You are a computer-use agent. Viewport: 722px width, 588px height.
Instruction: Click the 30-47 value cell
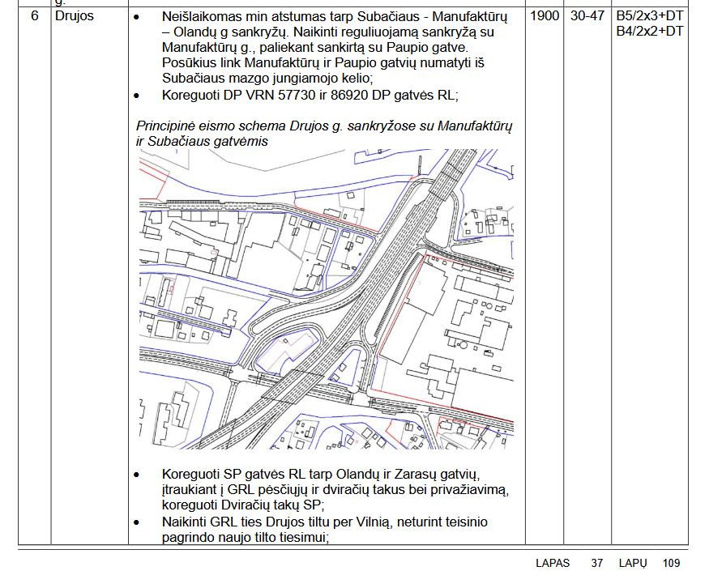(587, 16)
